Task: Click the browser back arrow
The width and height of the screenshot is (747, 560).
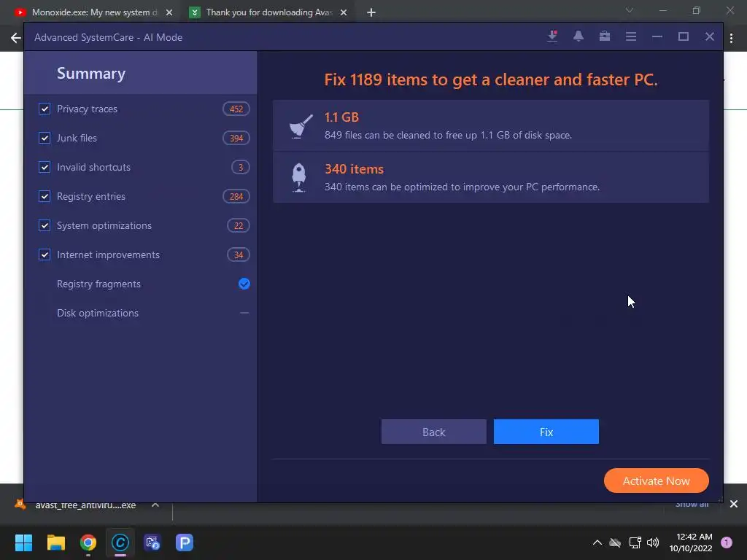Action: tap(16, 38)
